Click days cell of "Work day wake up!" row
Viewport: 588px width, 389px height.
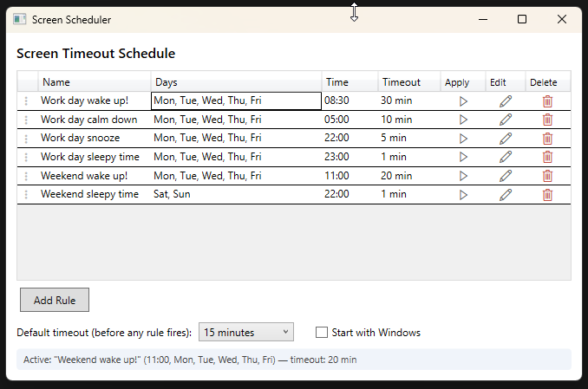click(x=236, y=100)
